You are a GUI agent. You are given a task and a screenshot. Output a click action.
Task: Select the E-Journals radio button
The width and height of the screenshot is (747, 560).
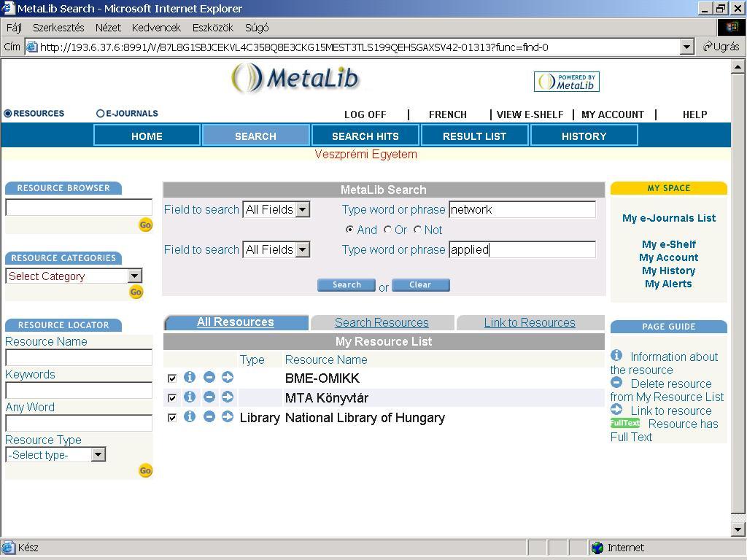tap(100, 113)
